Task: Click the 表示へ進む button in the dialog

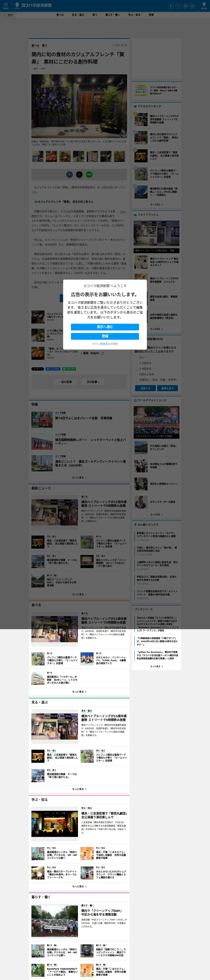Action: click(x=105, y=327)
